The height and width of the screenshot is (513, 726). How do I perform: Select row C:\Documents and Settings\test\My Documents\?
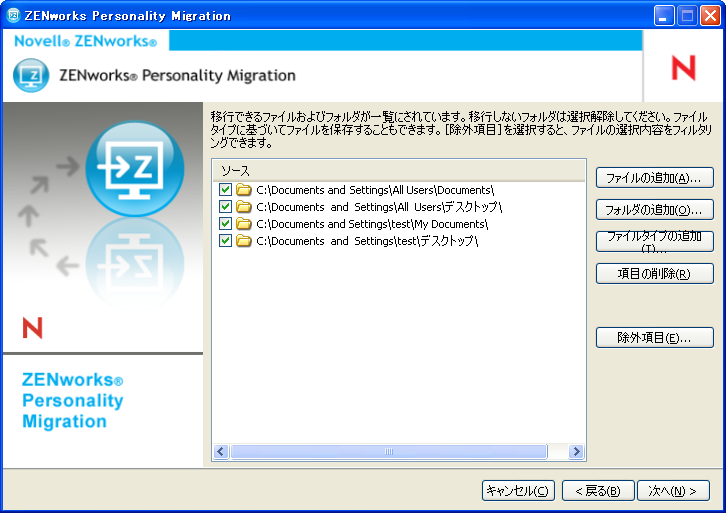click(372, 224)
